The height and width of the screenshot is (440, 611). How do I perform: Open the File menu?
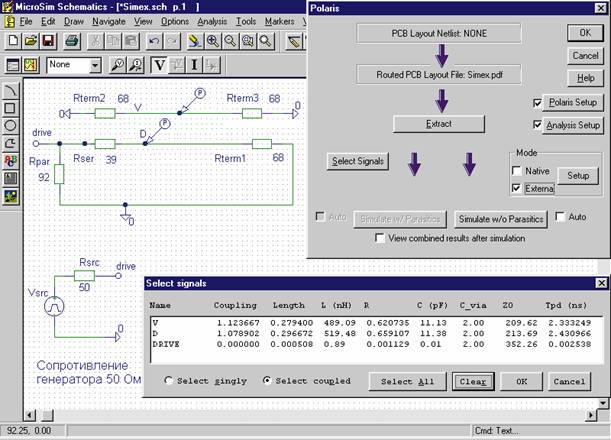(x=26, y=21)
